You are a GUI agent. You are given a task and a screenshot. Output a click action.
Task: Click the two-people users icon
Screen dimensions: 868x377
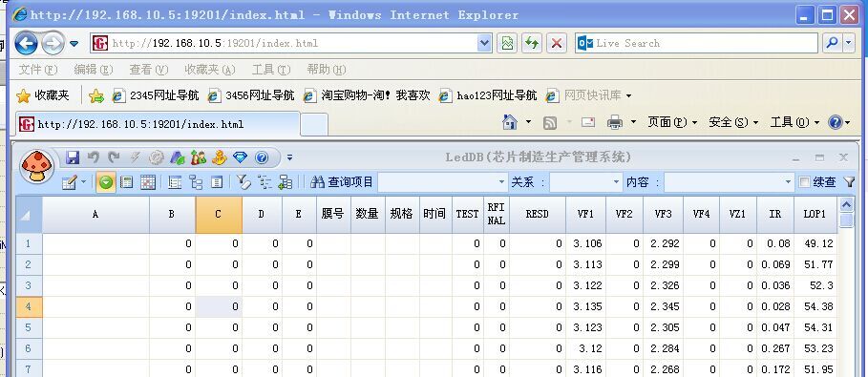199,157
